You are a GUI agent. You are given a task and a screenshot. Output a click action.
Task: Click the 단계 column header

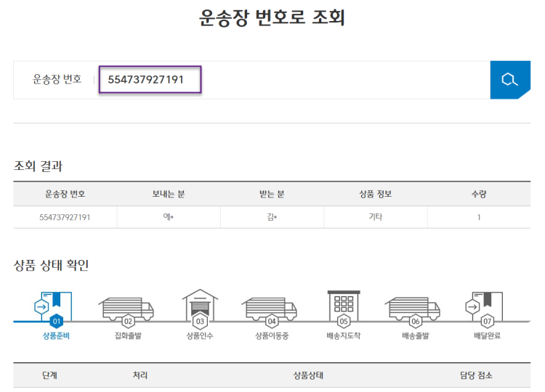point(49,375)
